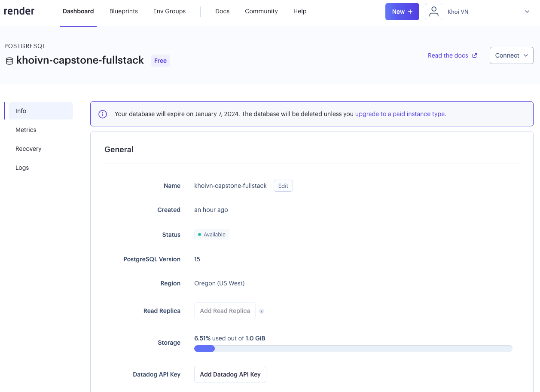
Task: Open Env Groups in the top navigation
Action: [x=170, y=11]
